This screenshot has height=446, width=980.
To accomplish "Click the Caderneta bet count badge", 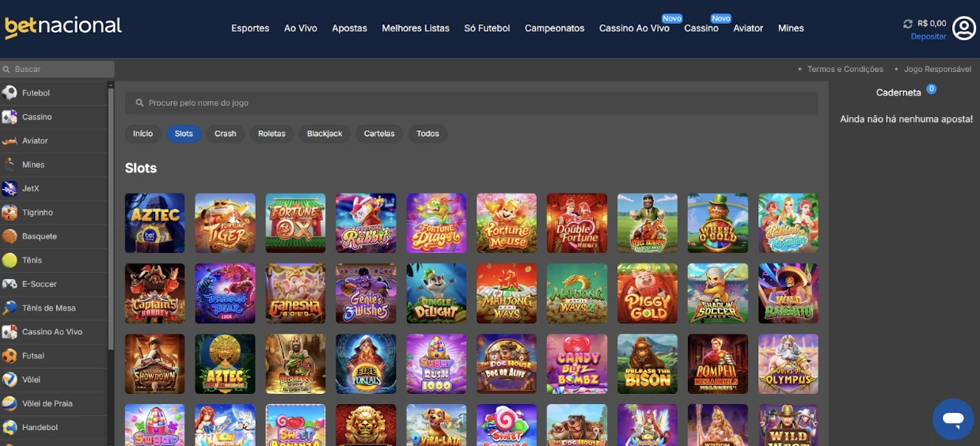I will (x=932, y=89).
